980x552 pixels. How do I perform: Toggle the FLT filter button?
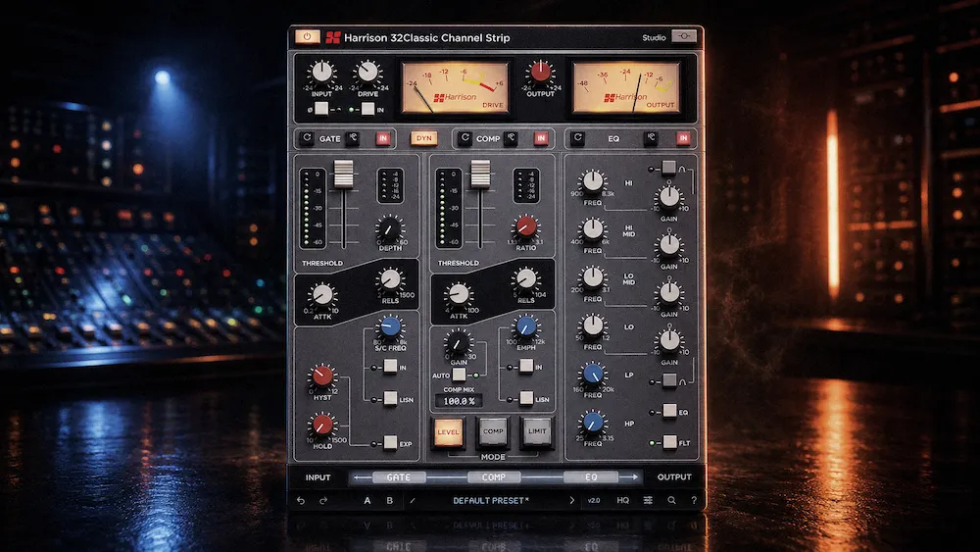pos(669,442)
